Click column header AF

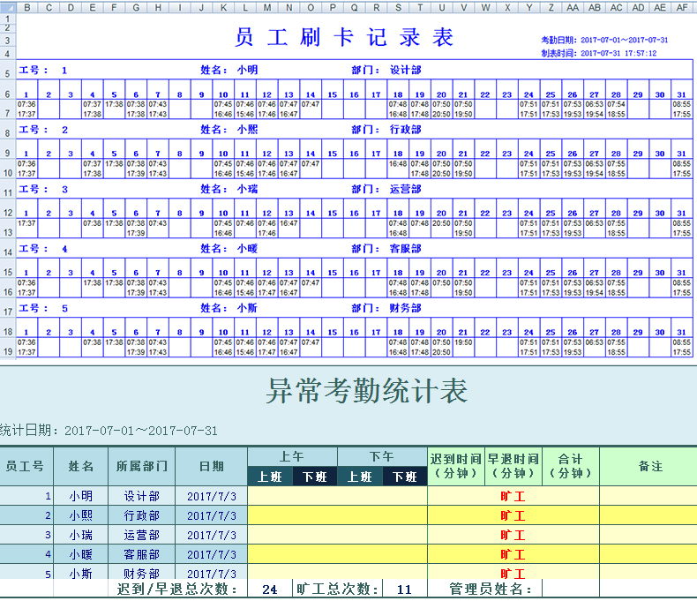[681, 8]
